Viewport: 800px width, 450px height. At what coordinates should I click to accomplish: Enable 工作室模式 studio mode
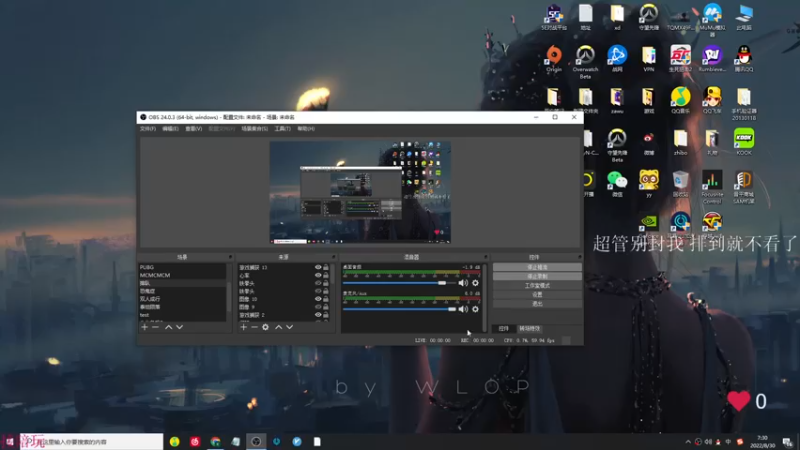(537, 286)
